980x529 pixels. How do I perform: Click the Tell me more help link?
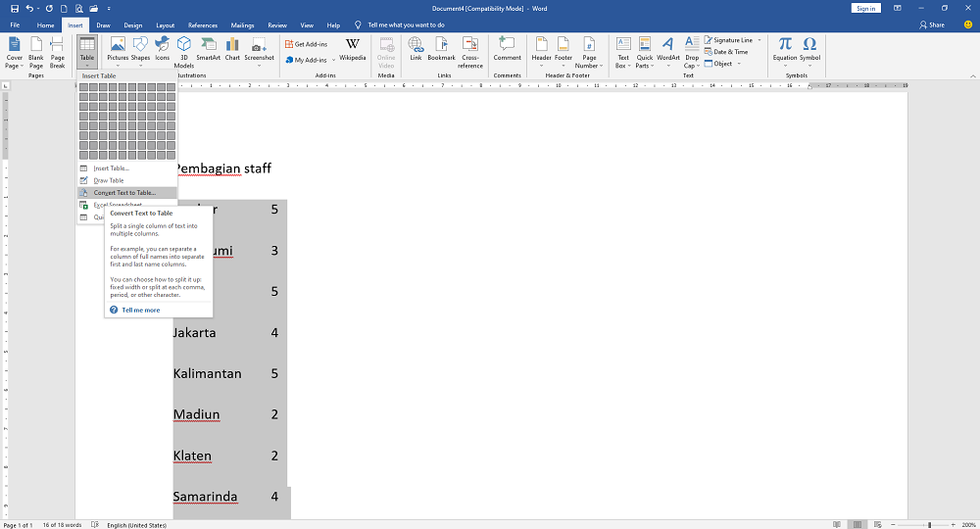(140, 311)
